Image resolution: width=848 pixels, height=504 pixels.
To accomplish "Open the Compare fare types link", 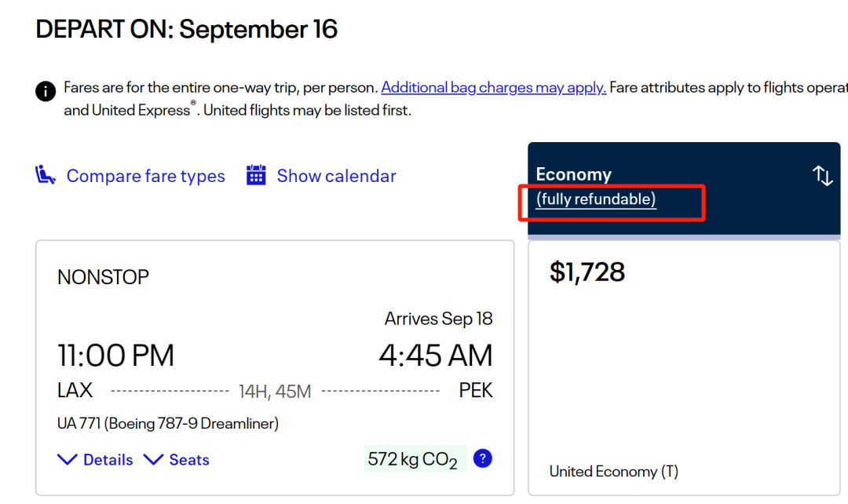I will [145, 176].
